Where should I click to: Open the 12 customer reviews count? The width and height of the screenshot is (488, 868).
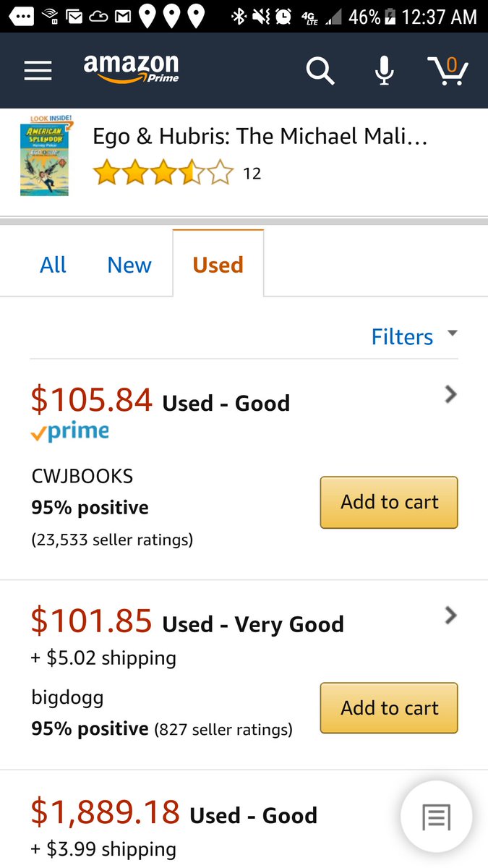pos(252,174)
